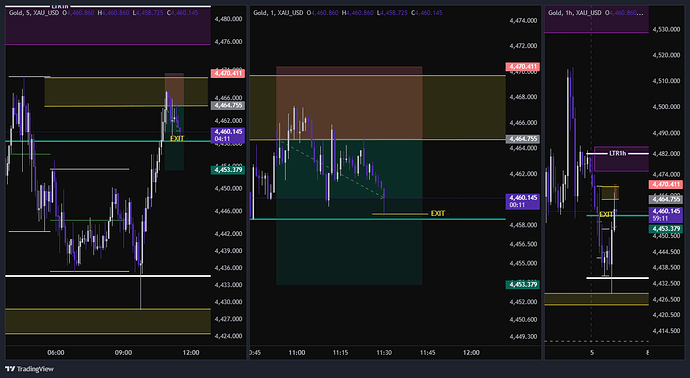
Task: Click the 4,446.000 price axis label
Action: (228, 211)
